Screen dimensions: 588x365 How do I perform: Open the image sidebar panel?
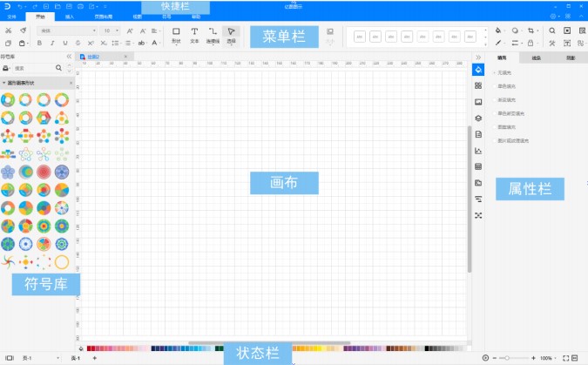478,102
